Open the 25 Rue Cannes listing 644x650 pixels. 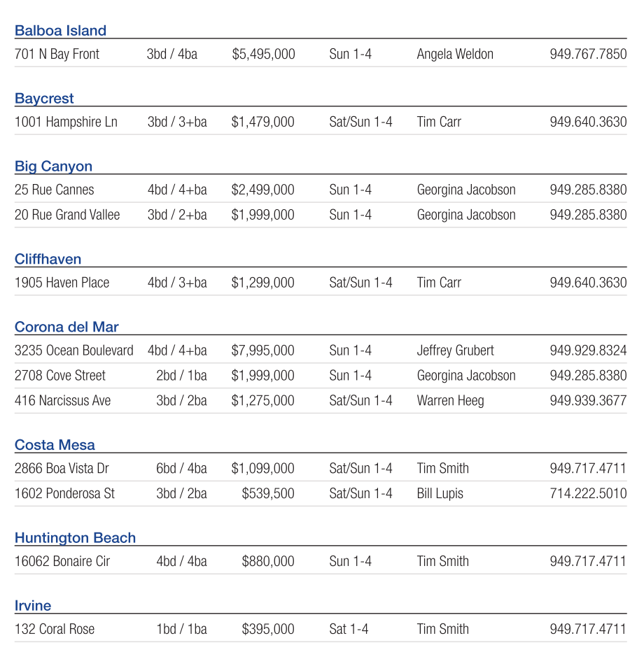tap(54, 190)
